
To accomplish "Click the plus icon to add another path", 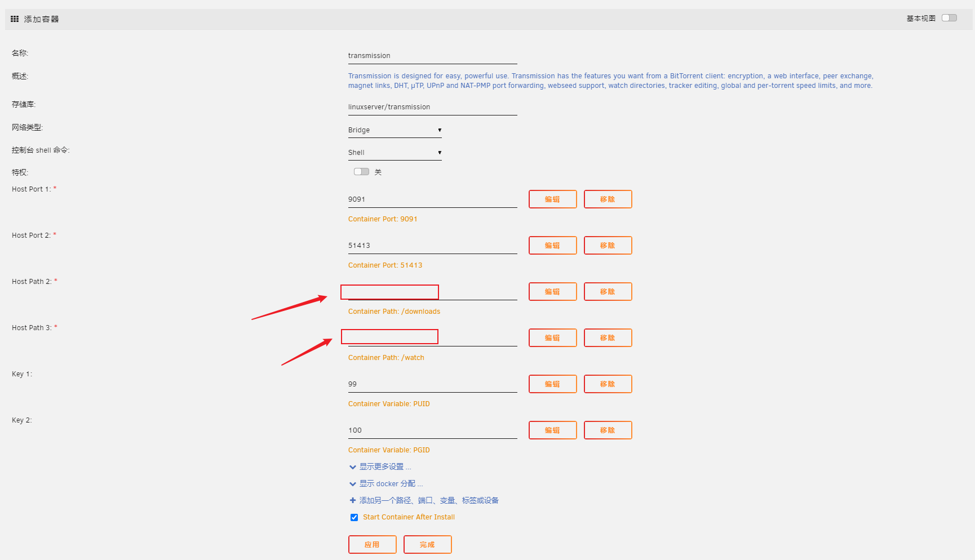I will (x=353, y=500).
